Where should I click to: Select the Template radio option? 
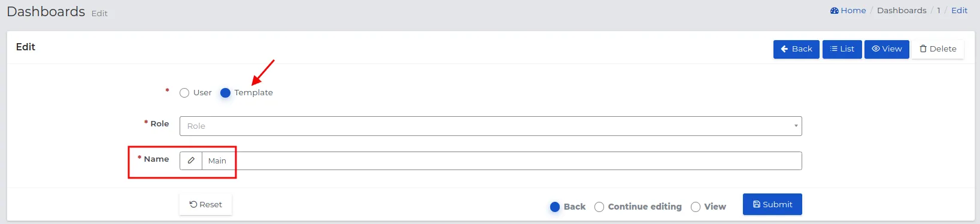(225, 93)
